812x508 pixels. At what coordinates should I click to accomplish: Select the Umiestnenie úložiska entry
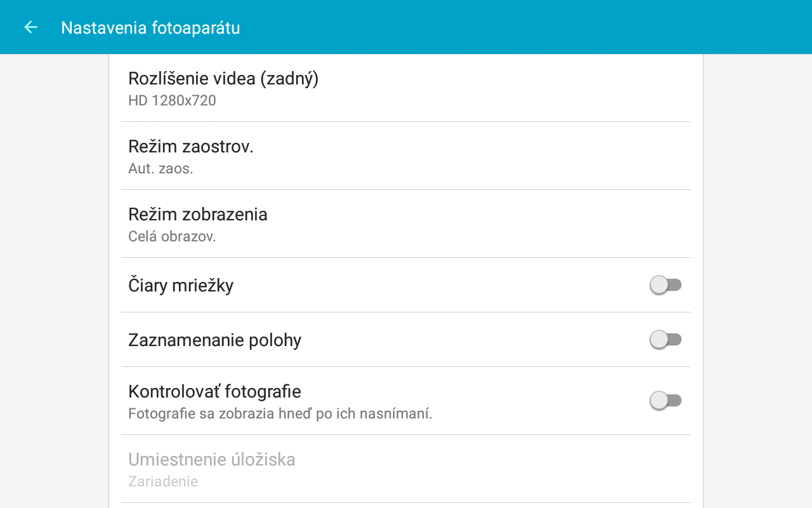pyautogui.click(x=406, y=469)
